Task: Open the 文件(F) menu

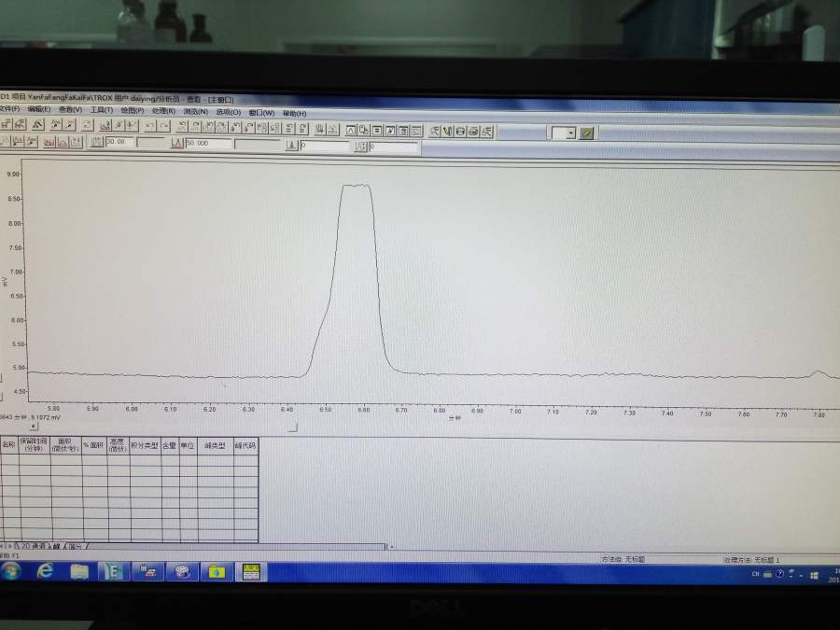Action: [x=9, y=109]
